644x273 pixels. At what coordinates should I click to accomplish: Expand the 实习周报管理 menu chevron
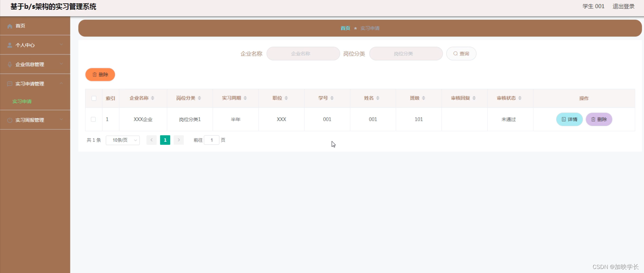tap(61, 119)
